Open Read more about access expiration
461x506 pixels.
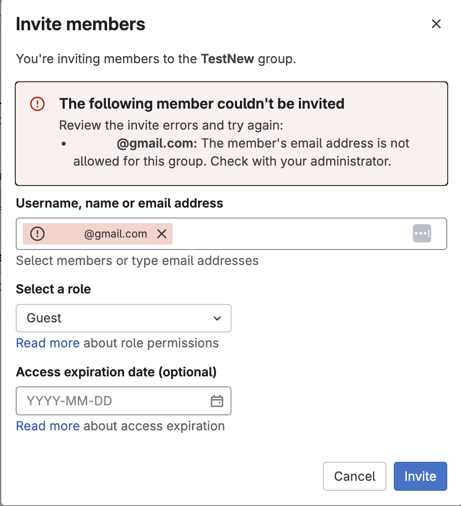coord(48,426)
